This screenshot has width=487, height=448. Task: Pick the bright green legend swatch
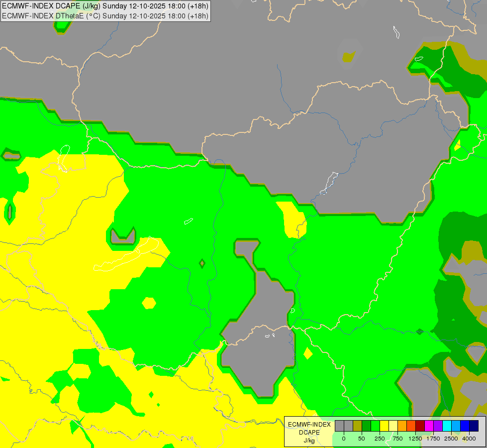tap(376, 426)
